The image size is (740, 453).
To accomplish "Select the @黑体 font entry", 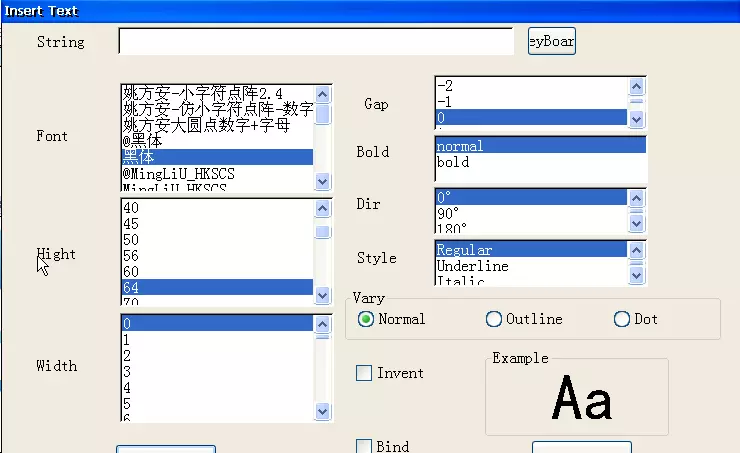I will (217, 141).
